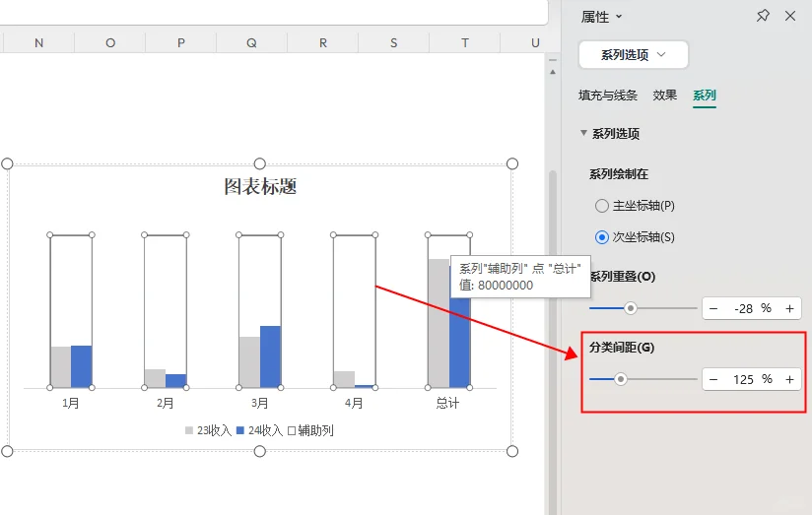Click the 1月 axis label

(x=71, y=403)
